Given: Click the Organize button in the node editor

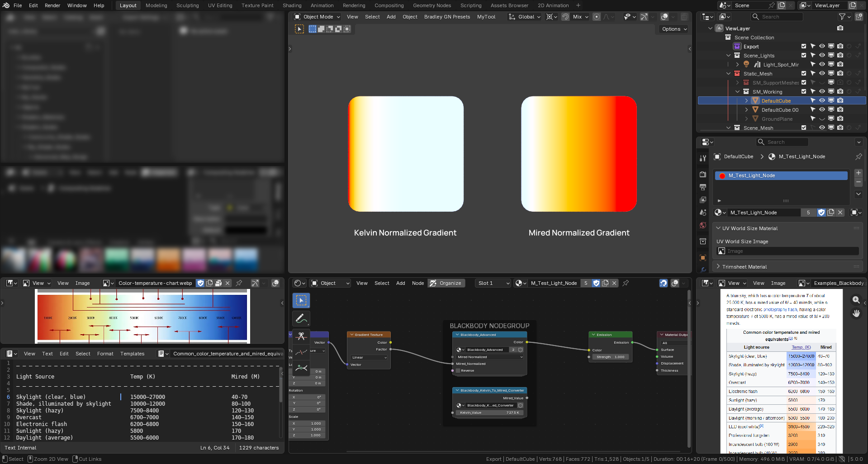Looking at the screenshot, I should click(446, 283).
